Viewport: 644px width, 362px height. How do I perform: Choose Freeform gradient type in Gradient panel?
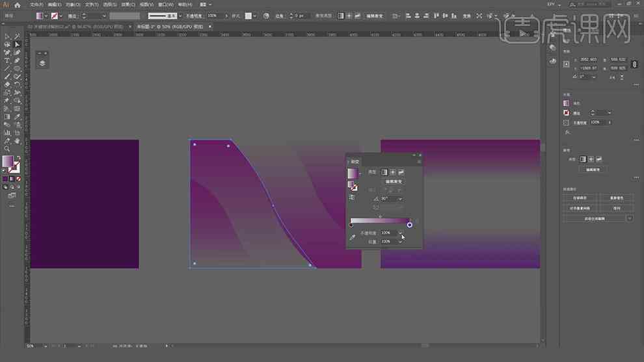tap(401, 172)
